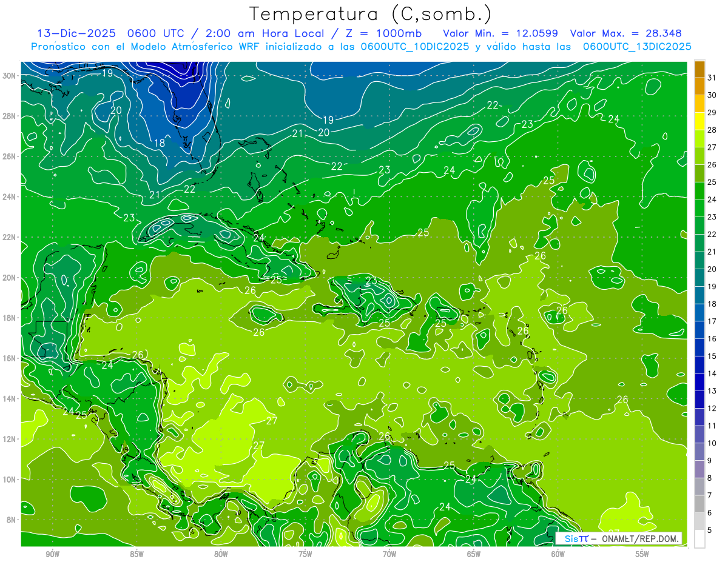Select the initialization time 0600UTC_10DIC2025
Screen dimensions: 728x562
point(414,47)
